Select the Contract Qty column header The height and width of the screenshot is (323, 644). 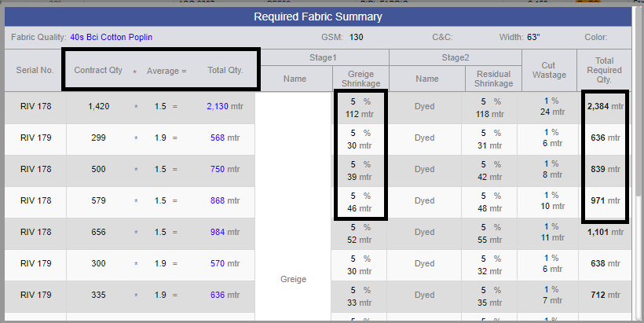pos(98,70)
